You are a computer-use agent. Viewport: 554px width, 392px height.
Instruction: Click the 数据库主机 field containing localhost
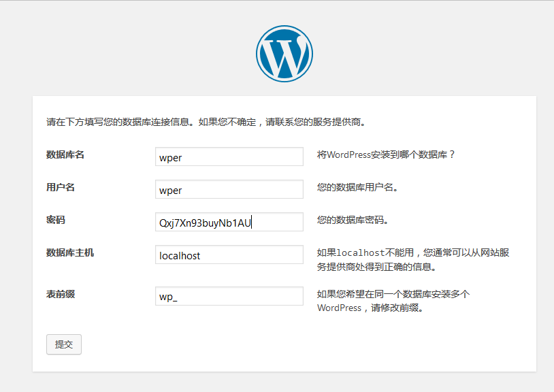pyautogui.click(x=229, y=255)
